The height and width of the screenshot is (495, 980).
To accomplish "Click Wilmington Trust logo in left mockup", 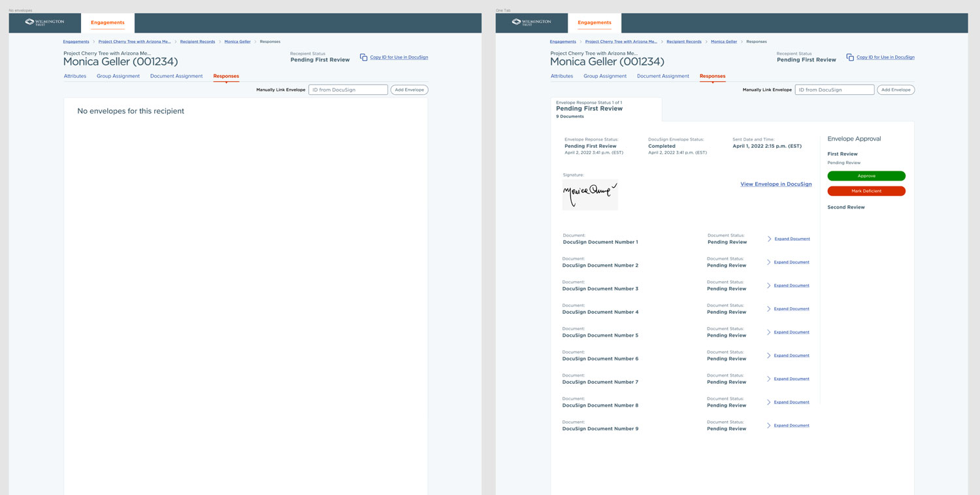I will pos(44,22).
